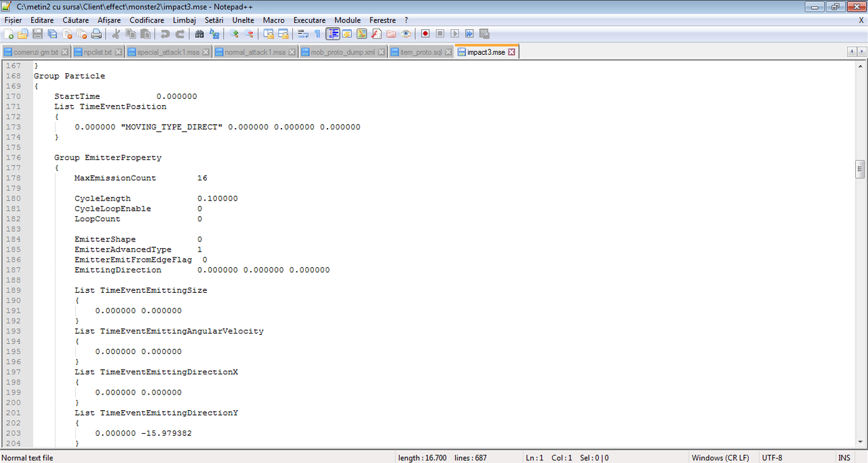Image resolution: width=868 pixels, height=463 pixels.
Task: Close the impact3.mse tab
Action: coord(512,52)
